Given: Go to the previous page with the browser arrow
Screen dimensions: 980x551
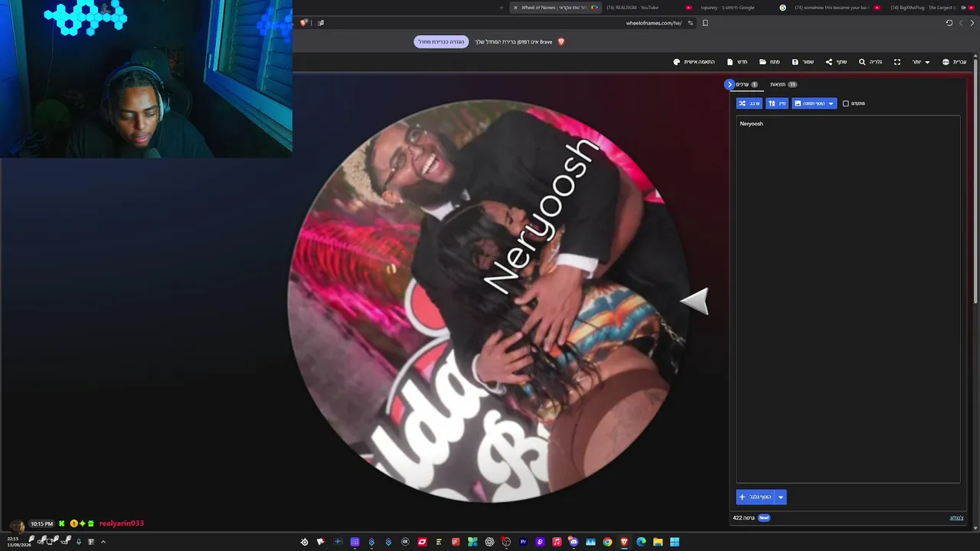Looking at the screenshot, I should 972,23.
